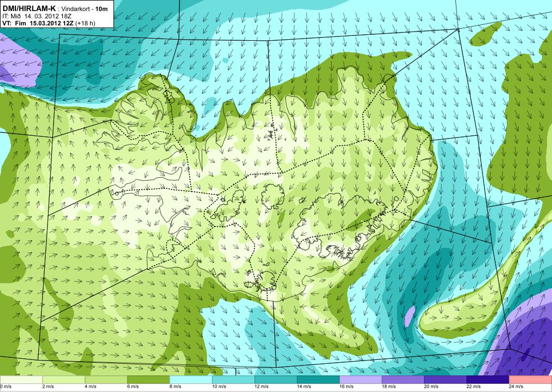Click the "20 m/s" legend label
552x392 pixels.
[431, 386]
